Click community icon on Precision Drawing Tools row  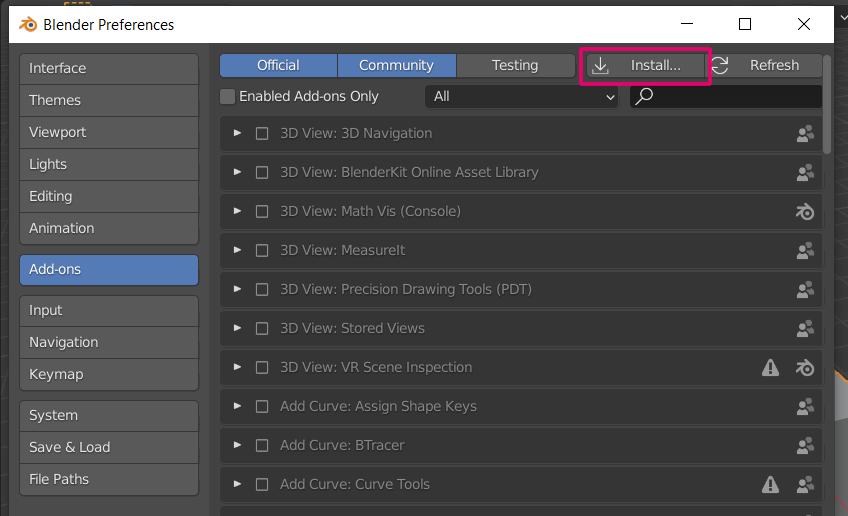(805, 289)
